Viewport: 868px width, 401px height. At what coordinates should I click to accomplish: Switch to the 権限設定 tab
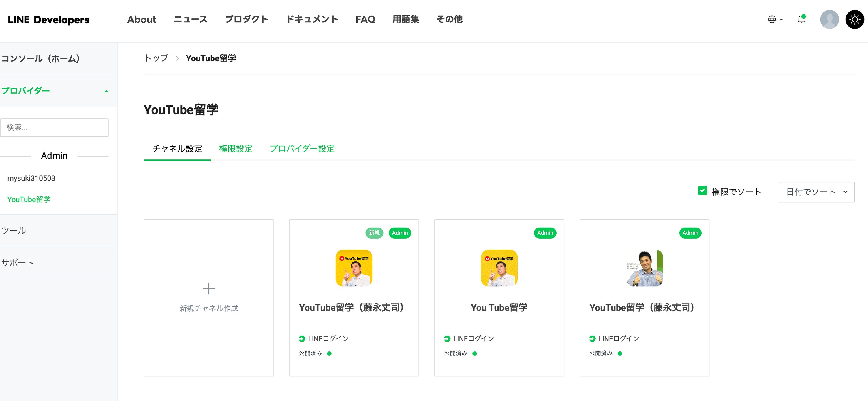[x=236, y=148]
